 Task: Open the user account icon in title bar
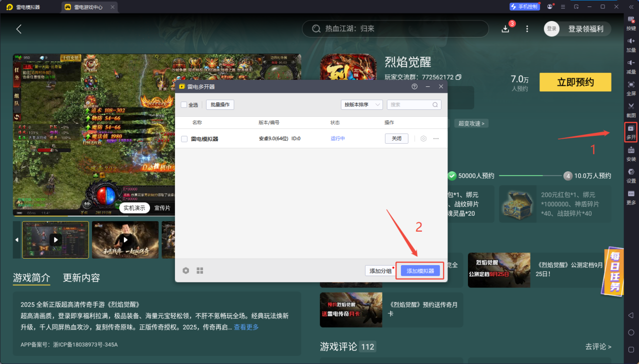coord(550,6)
